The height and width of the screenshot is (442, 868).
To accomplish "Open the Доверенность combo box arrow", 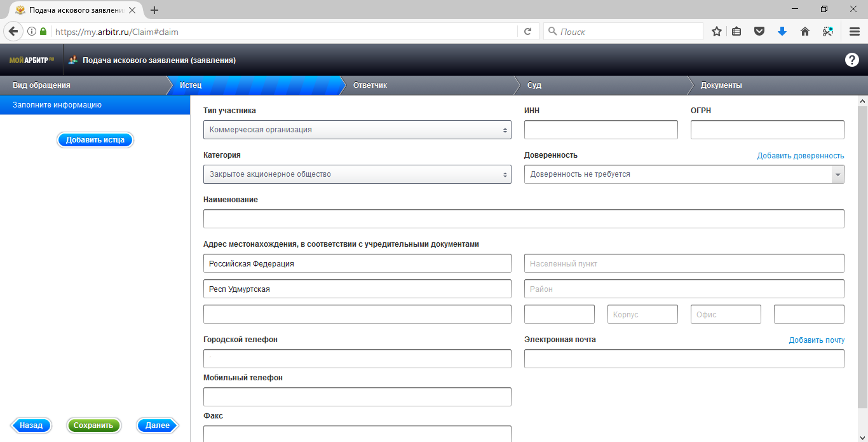I will (837, 174).
